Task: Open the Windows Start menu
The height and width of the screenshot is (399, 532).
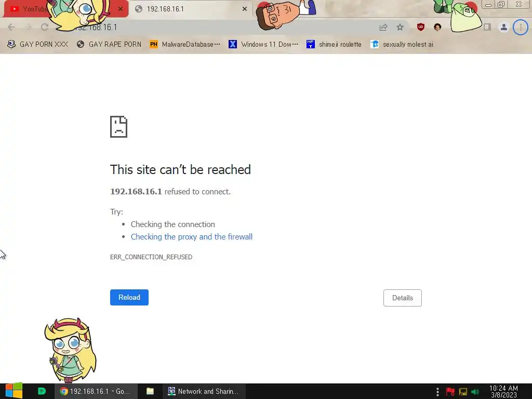Action: 14,391
